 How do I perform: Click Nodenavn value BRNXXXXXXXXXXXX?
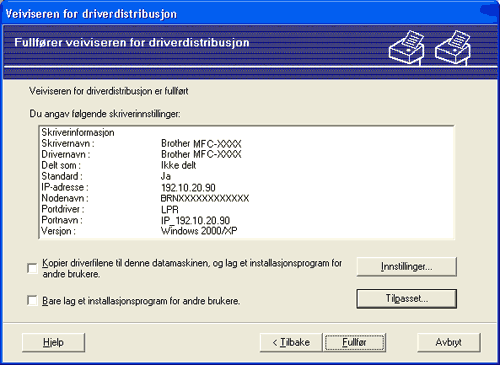[205, 198]
